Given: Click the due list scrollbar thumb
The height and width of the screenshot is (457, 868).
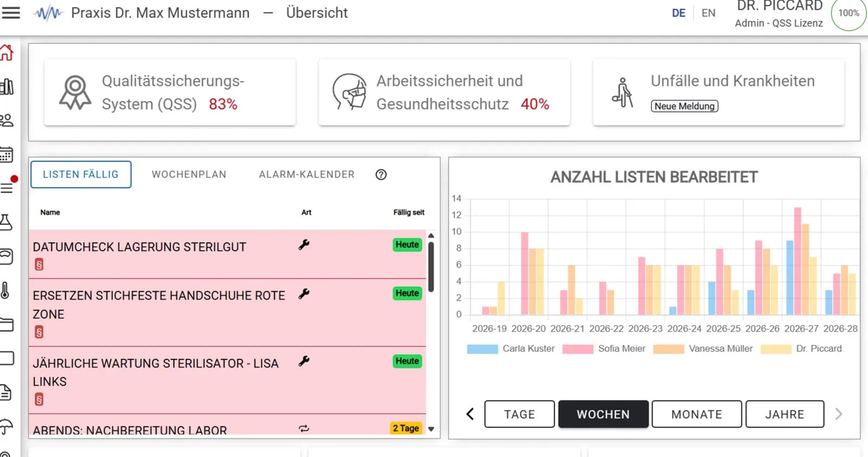Looking at the screenshot, I should (431, 267).
